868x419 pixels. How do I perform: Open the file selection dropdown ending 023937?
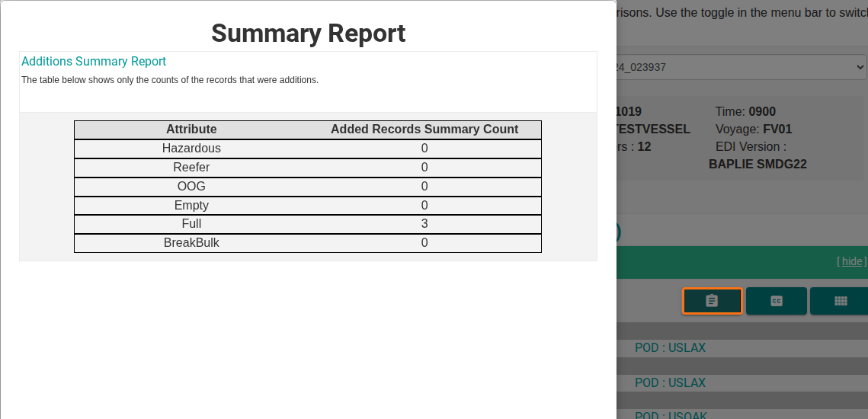coord(741,67)
